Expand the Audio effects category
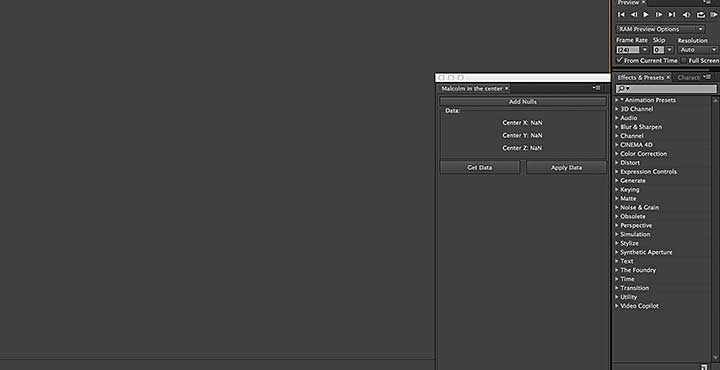 coord(617,118)
